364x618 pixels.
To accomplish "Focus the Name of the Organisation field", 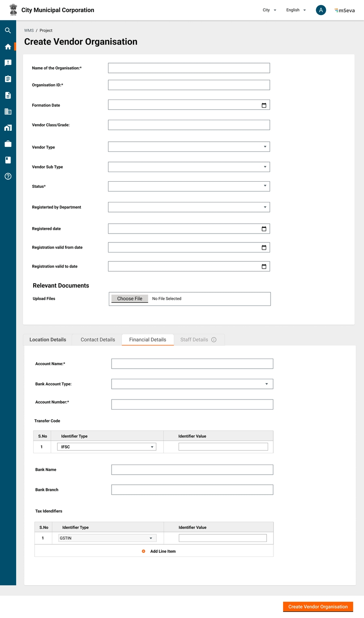I will click(x=188, y=68).
